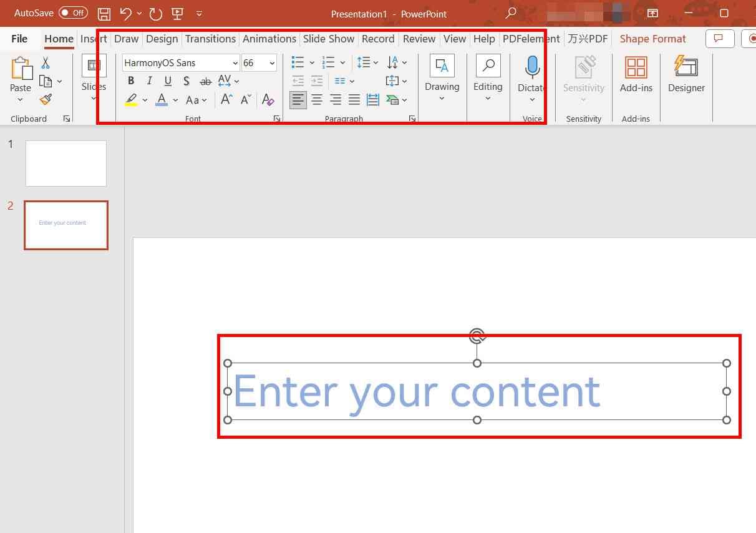Toggle bold formatting
This screenshot has height=533, width=756.
(130, 81)
